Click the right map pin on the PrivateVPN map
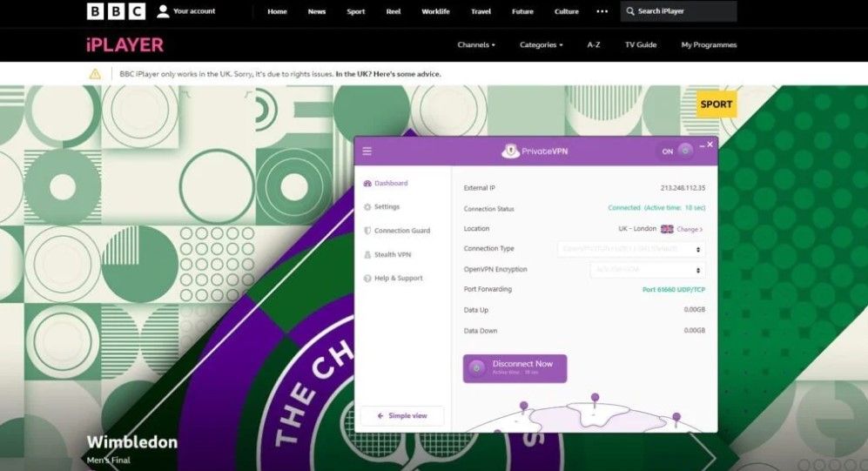 pyautogui.click(x=676, y=419)
